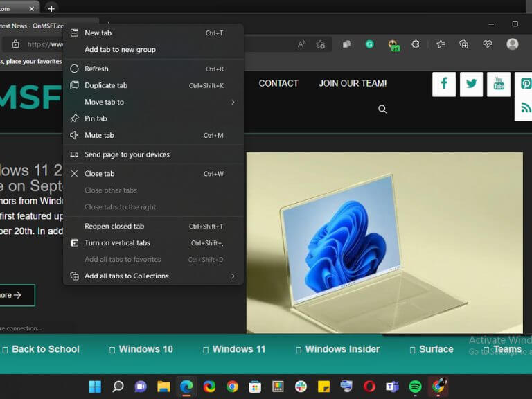Open taskbar Search icon
Viewport: 532px width, 399px height.
click(118, 387)
